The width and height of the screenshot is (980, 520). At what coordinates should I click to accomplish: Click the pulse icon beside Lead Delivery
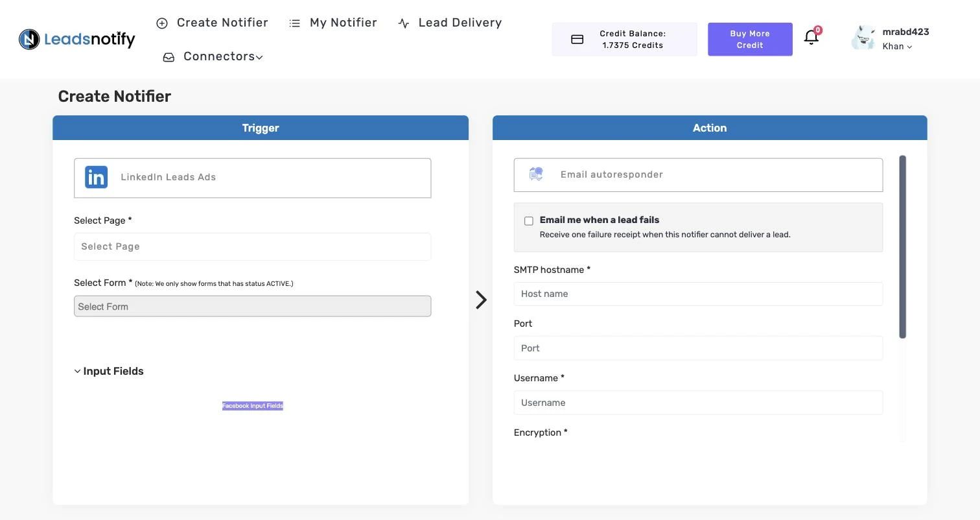coord(404,23)
